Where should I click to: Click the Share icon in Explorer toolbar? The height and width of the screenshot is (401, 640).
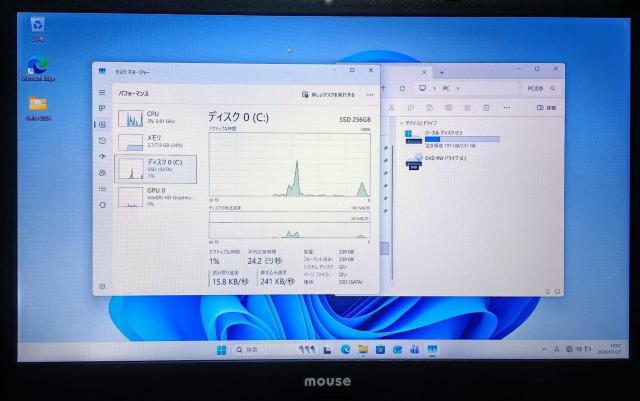coord(467,108)
